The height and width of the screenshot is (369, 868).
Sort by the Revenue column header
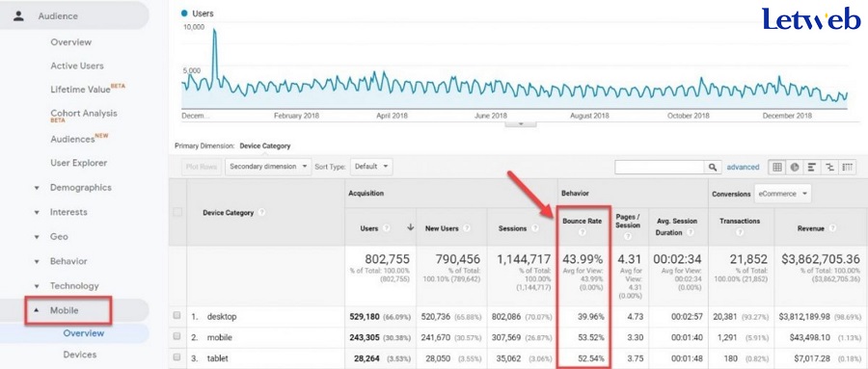(x=810, y=228)
